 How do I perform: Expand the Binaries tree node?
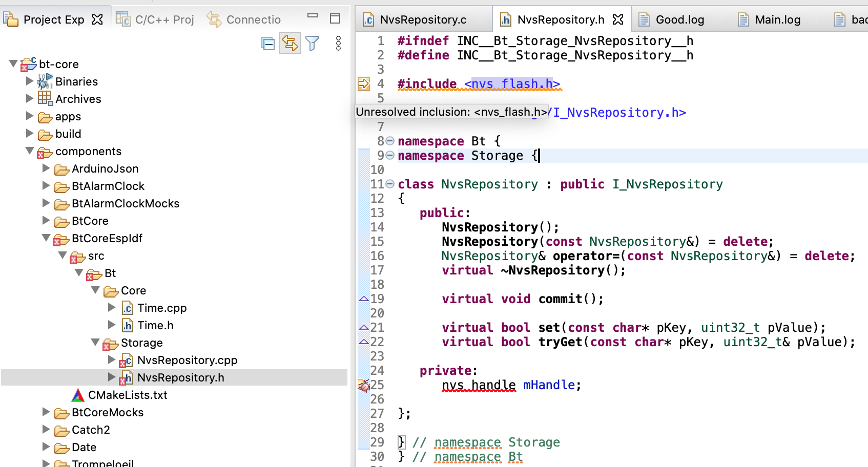[x=29, y=81]
